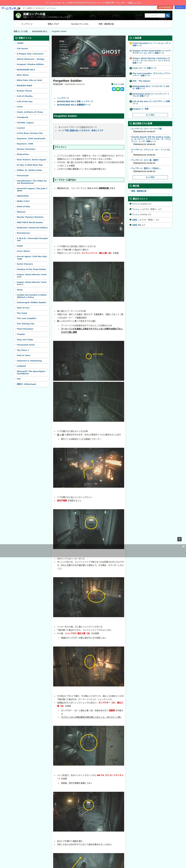Image resolution: width=186 pixels, height=868 pixels.
Task: Open BIOHAZARD RE:2 実績解説ページ link
Action: point(74,105)
